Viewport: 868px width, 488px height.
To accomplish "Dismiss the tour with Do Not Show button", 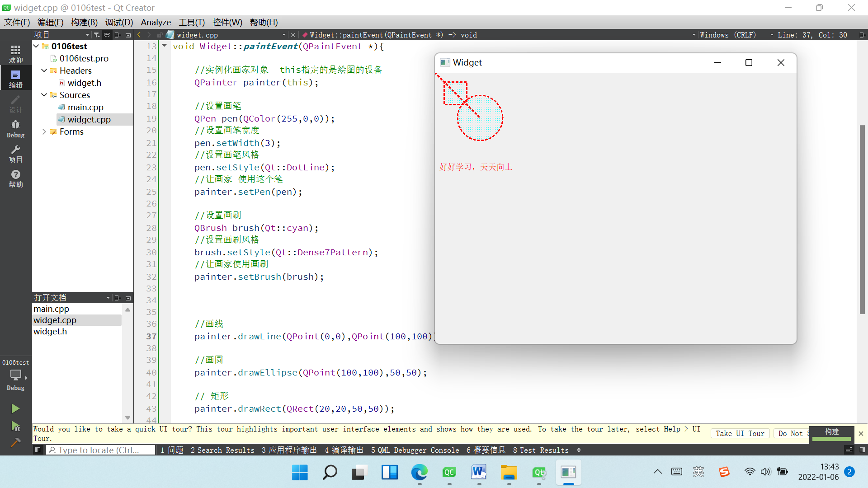I will tap(792, 433).
